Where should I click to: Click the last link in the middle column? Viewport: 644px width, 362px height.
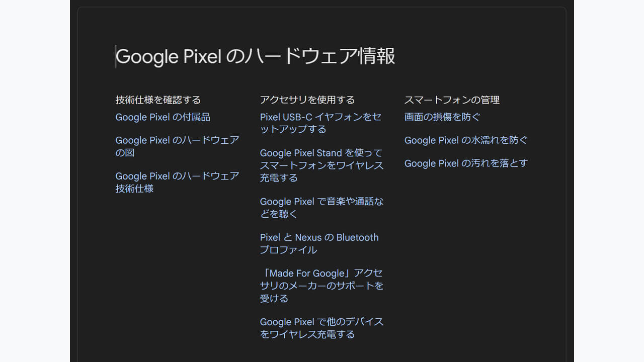(x=321, y=328)
